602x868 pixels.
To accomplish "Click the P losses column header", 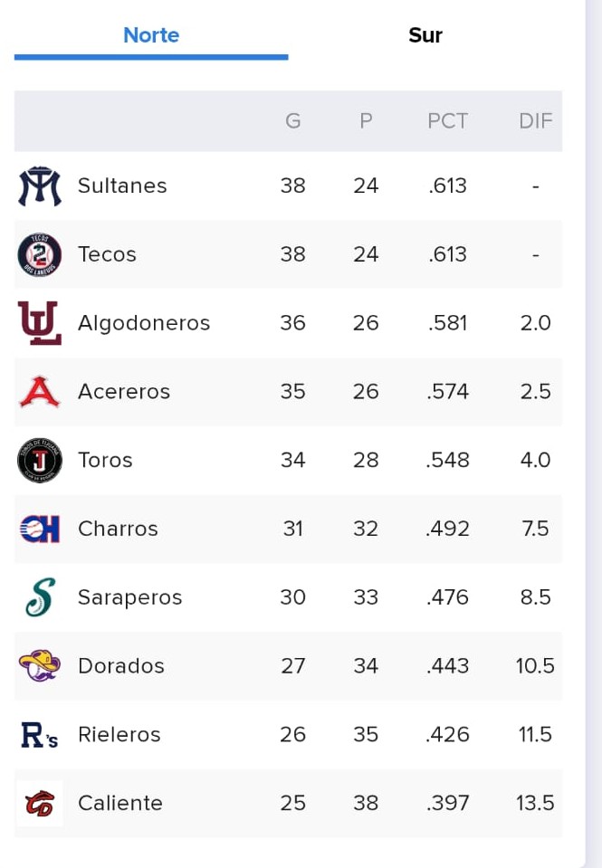I will pos(366,120).
